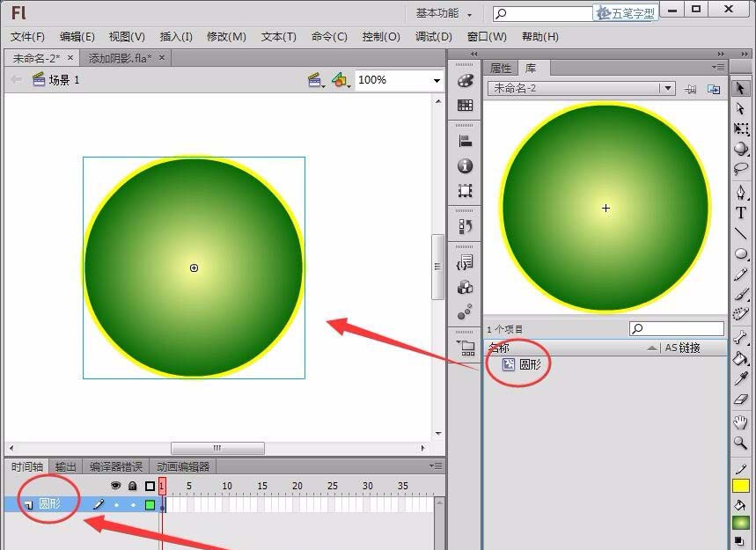This screenshot has width=756, height=550.
Task: Select the 3D Rotation tool
Action: [740, 148]
